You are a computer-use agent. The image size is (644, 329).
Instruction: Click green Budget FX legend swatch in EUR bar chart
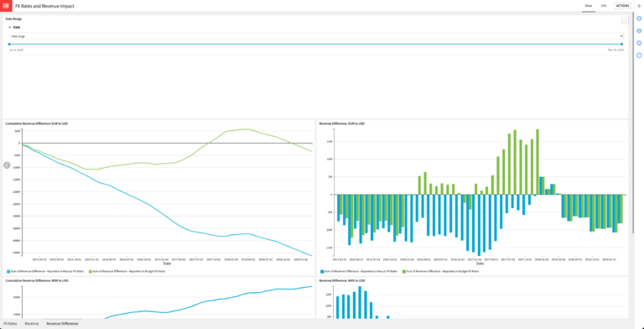pyautogui.click(x=403, y=271)
